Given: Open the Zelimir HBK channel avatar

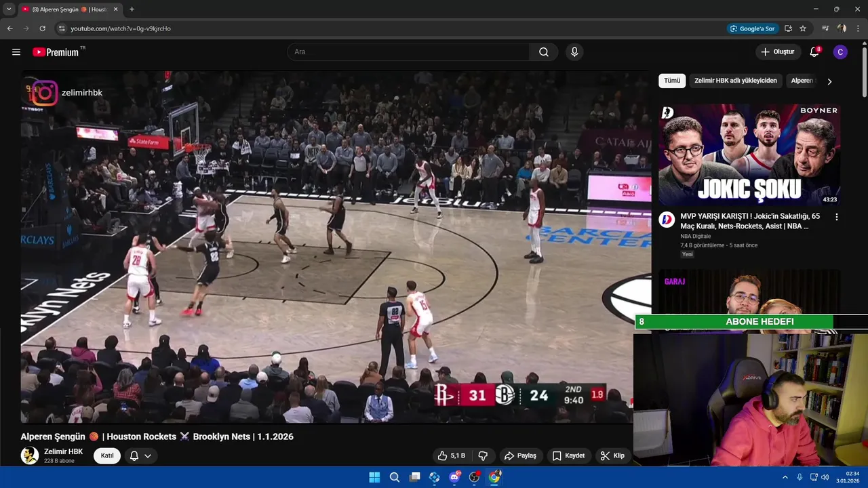Looking at the screenshot, I should pyautogui.click(x=30, y=455).
